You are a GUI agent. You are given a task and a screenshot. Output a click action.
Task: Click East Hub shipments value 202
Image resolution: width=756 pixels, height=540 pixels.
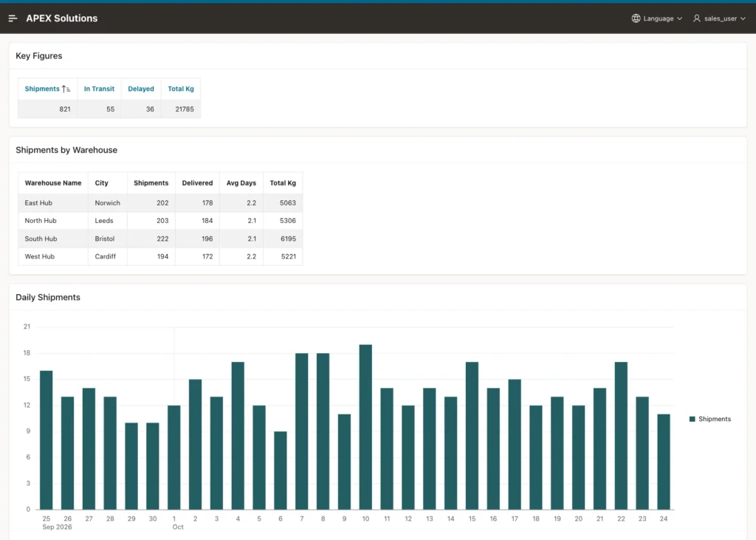coord(162,202)
